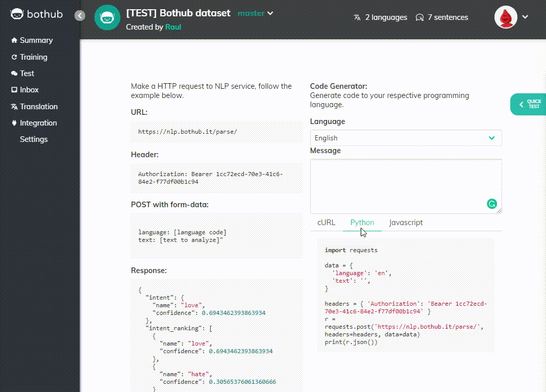Click the Translation language icon
The width and height of the screenshot is (546, 392).
(14, 107)
